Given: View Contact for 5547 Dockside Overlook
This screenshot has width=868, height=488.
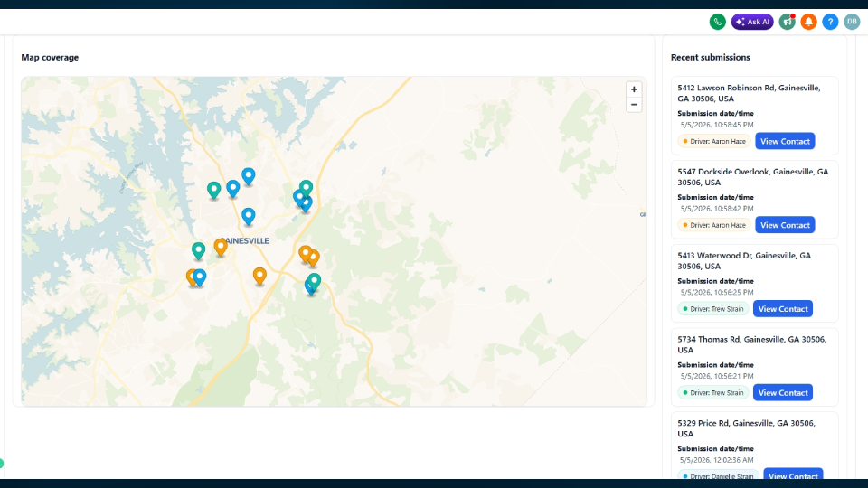Looking at the screenshot, I should tap(785, 225).
